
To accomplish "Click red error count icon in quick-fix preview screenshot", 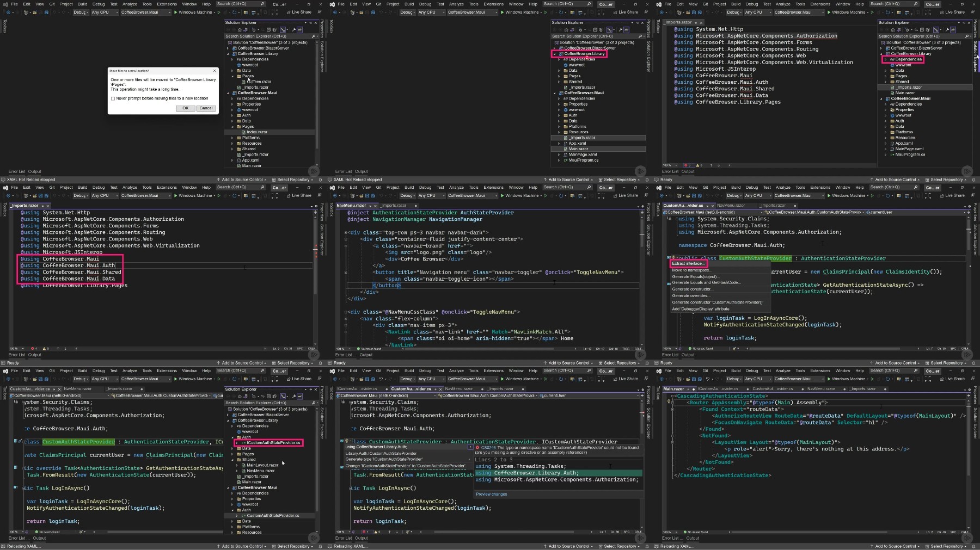I will pos(365,532).
